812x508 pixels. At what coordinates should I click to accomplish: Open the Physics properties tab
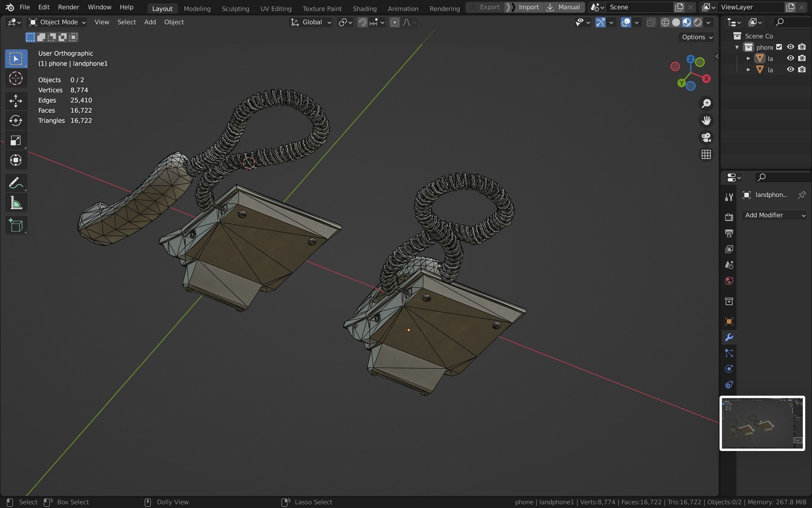(729, 369)
